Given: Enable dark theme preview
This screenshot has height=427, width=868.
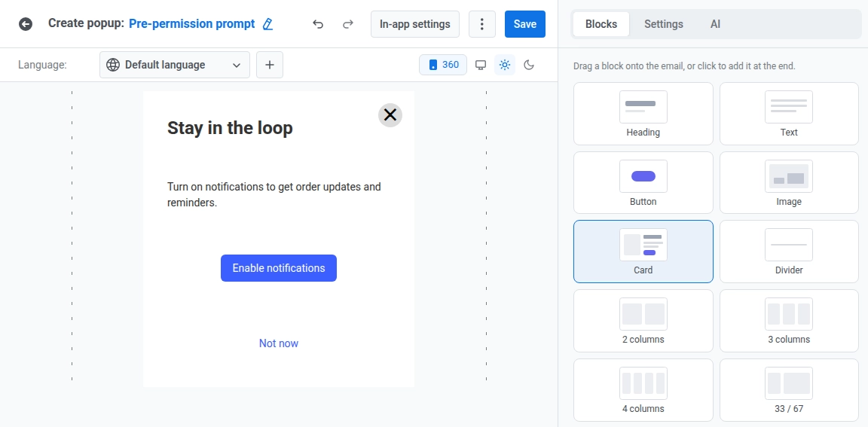Looking at the screenshot, I should pos(529,65).
